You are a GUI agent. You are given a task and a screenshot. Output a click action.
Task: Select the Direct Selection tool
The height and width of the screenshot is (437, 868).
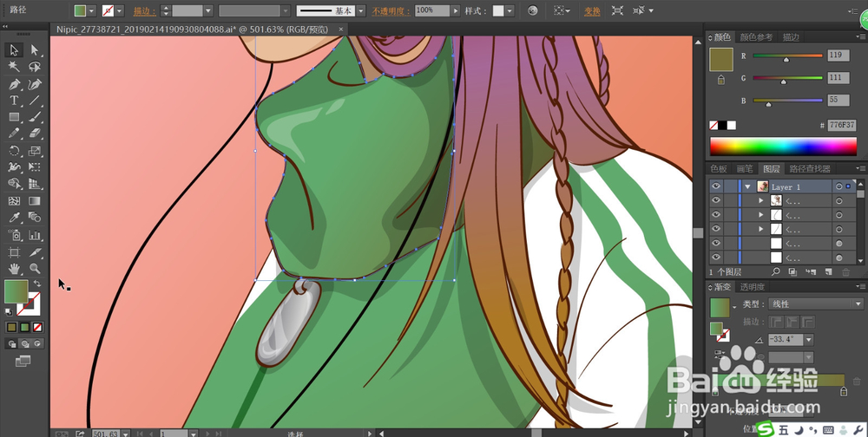(x=35, y=50)
